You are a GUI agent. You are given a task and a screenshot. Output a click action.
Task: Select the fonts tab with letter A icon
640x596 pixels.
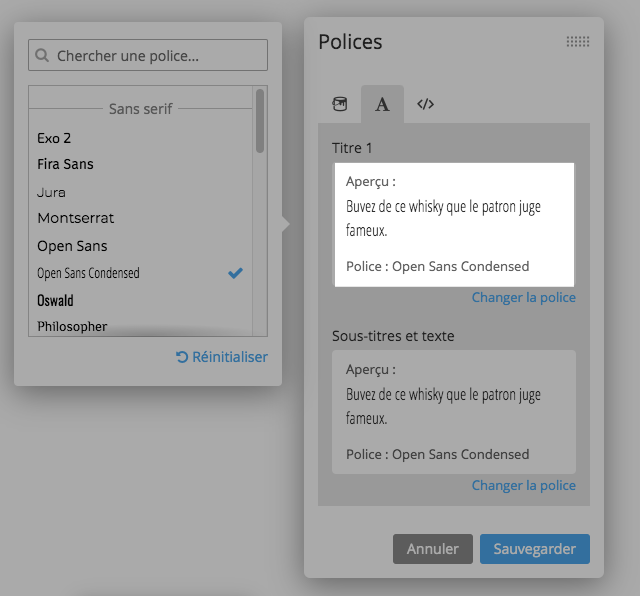[382, 104]
